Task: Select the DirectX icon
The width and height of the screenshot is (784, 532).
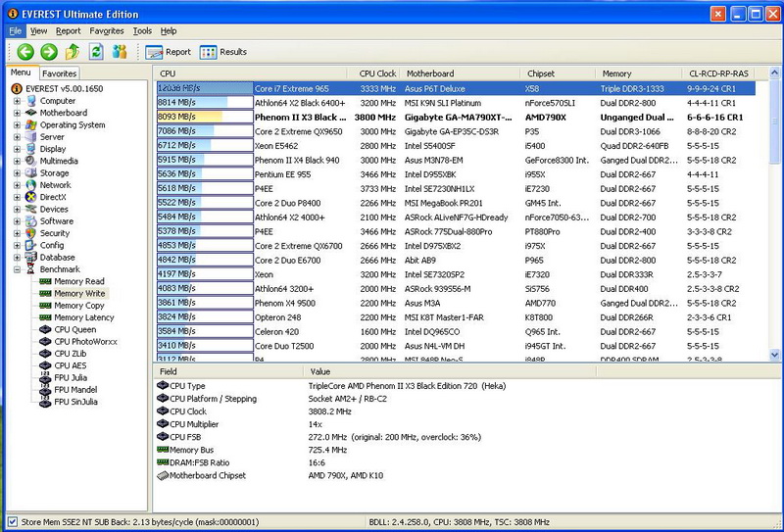Action: point(31,197)
